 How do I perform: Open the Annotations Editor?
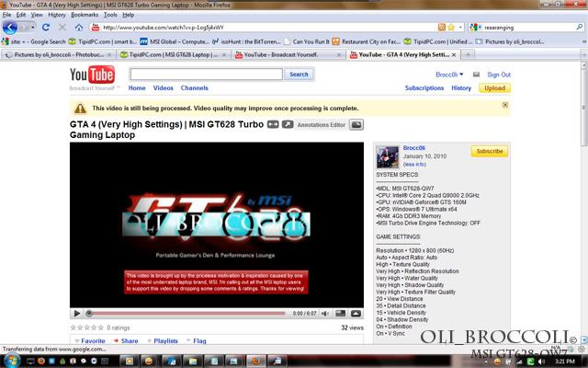(321, 125)
